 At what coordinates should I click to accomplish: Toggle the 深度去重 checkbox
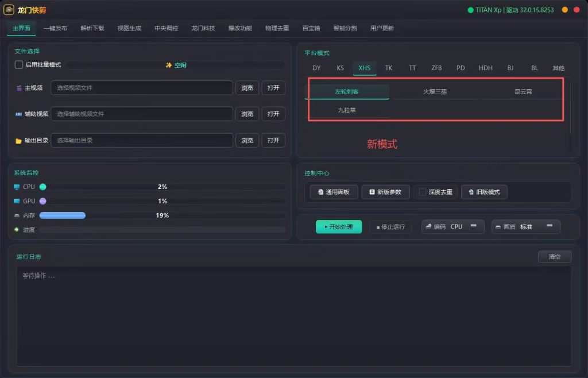pos(422,192)
